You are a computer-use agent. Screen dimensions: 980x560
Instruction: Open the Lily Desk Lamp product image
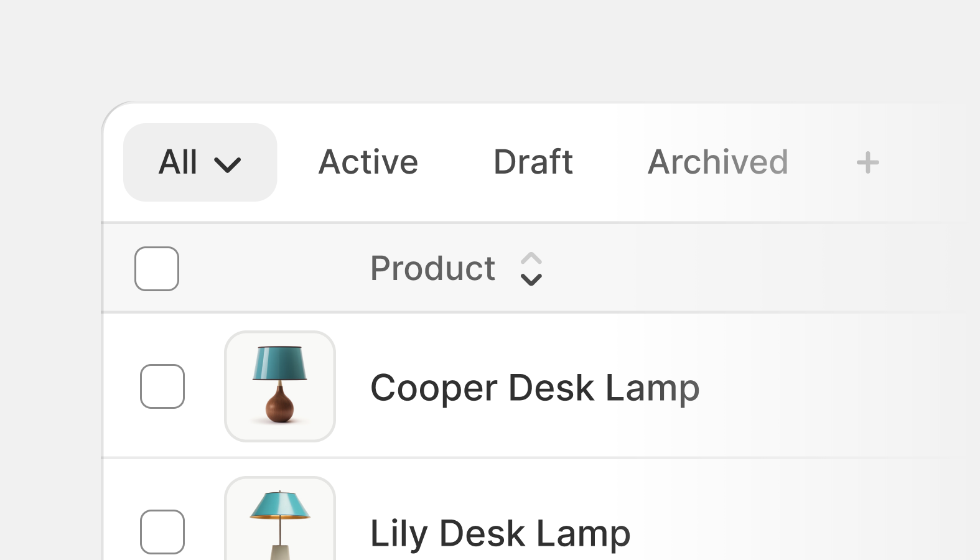coord(280,518)
